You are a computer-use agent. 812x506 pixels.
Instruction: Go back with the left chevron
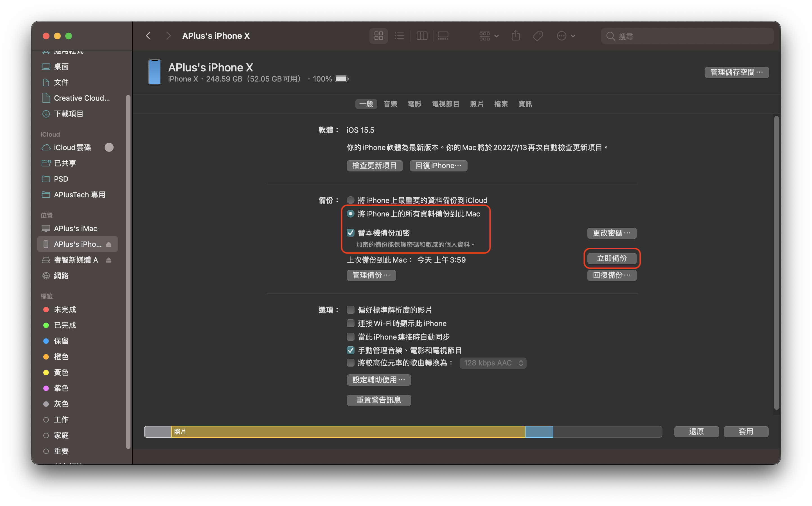(x=148, y=36)
